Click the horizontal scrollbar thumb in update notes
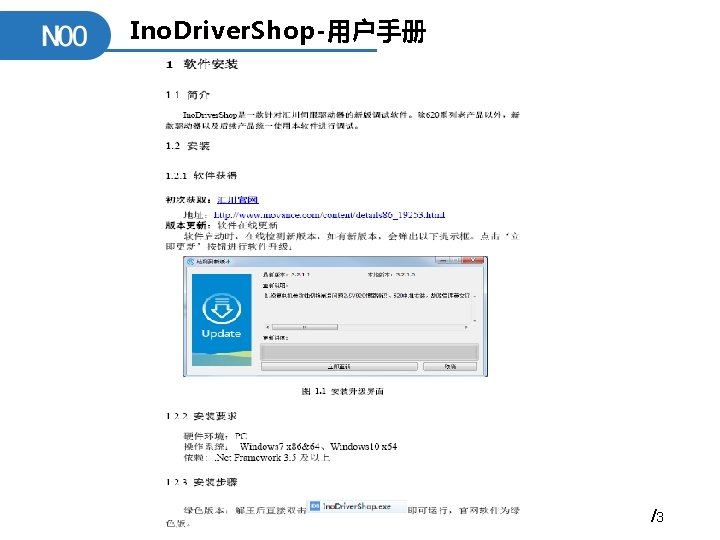The image size is (720, 540). pos(305,327)
